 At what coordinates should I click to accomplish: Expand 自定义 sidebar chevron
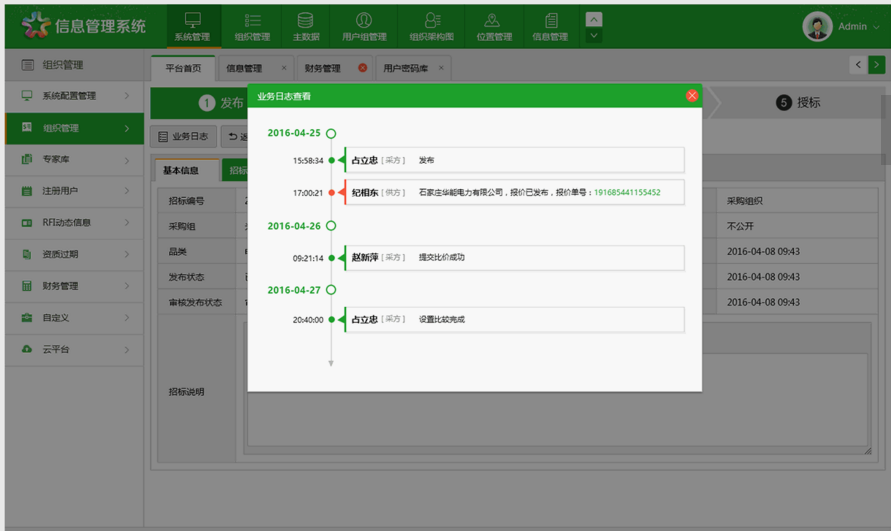(127, 318)
